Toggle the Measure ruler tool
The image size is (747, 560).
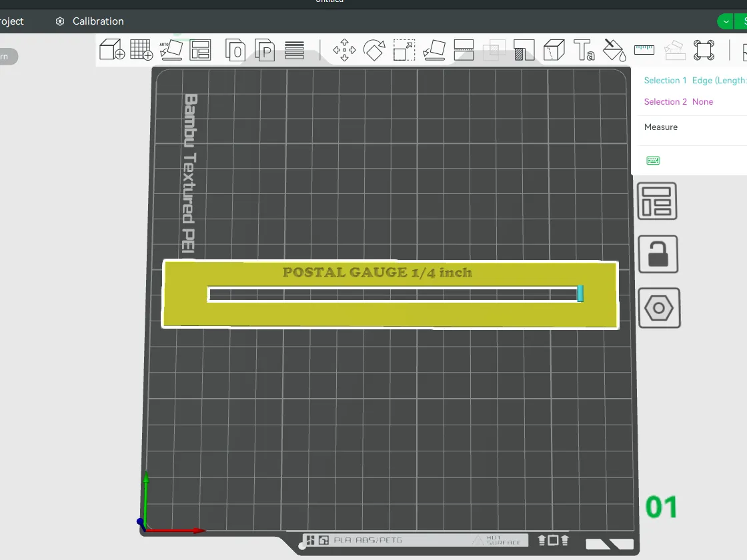pyautogui.click(x=644, y=49)
